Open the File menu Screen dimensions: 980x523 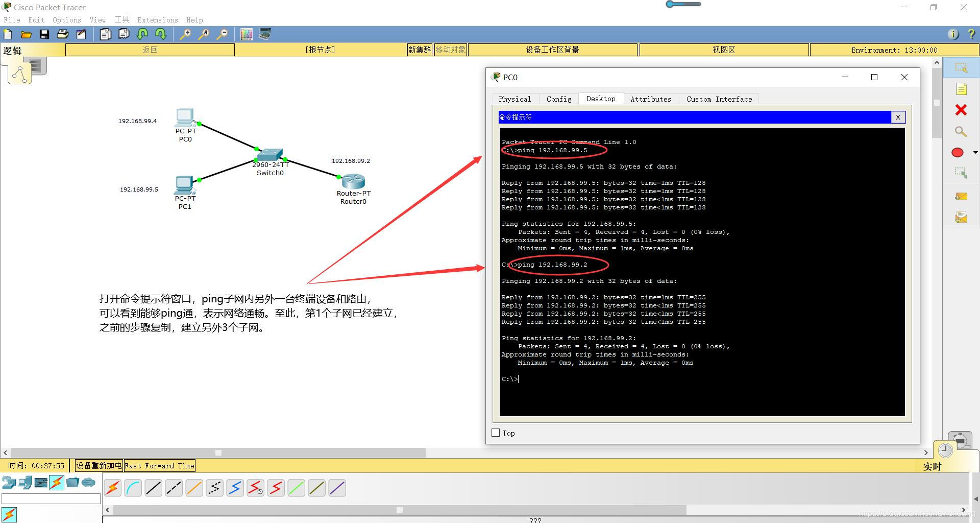point(12,20)
